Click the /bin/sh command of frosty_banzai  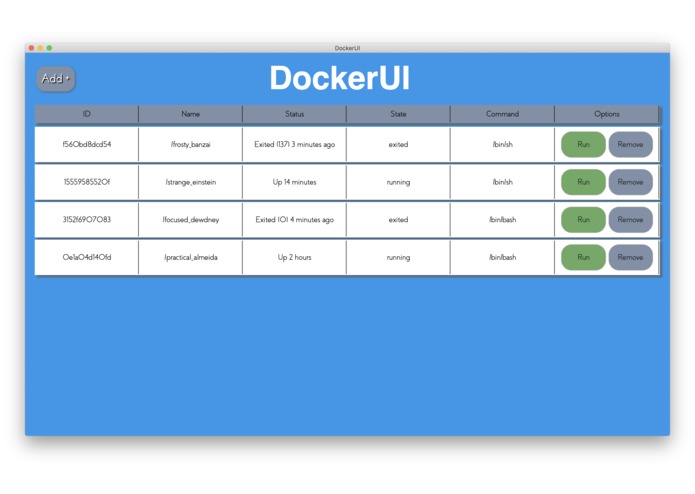pyautogui.click(x=502, y=144)
